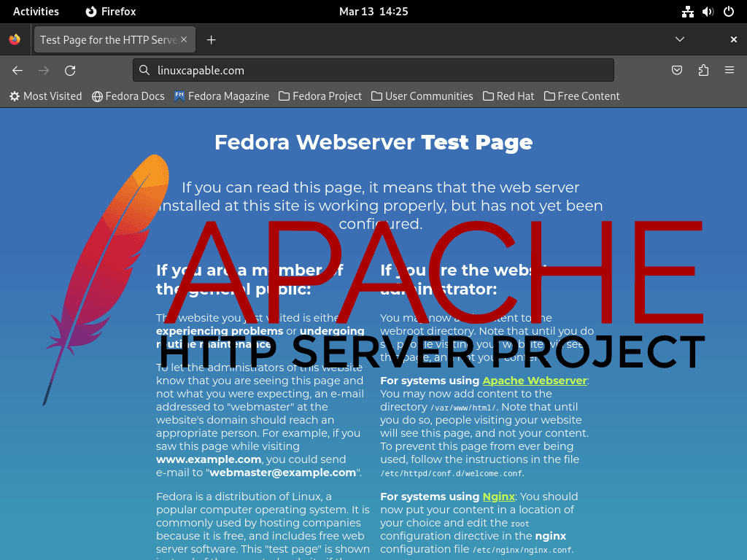Open a new tab with the plus button
747x560 pixels.
tap(211, 40)
